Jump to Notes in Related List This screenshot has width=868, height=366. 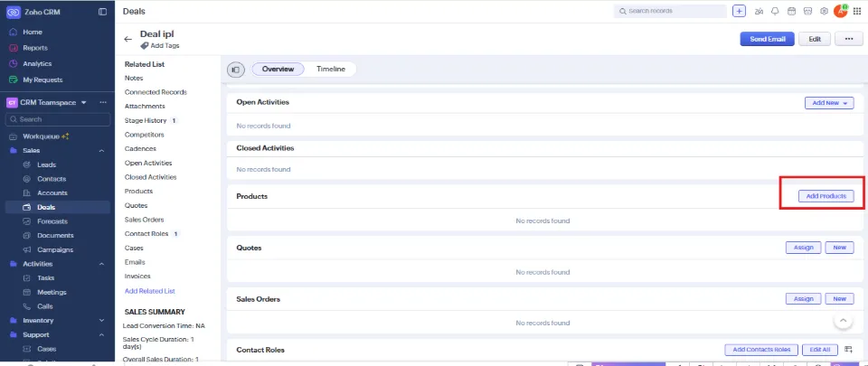point(134,79)
